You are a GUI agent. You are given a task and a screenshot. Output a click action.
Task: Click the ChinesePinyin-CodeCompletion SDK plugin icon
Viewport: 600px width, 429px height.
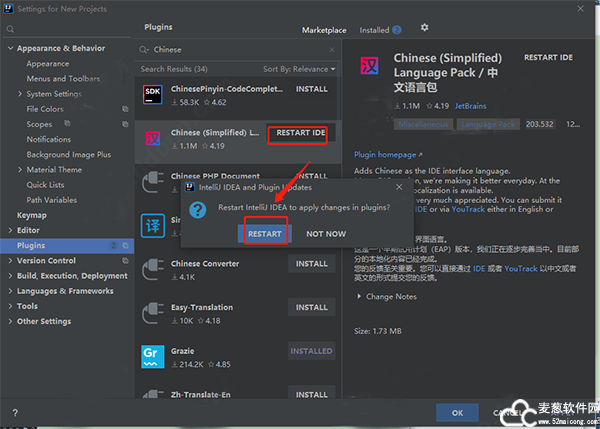(x=154, y=94)
